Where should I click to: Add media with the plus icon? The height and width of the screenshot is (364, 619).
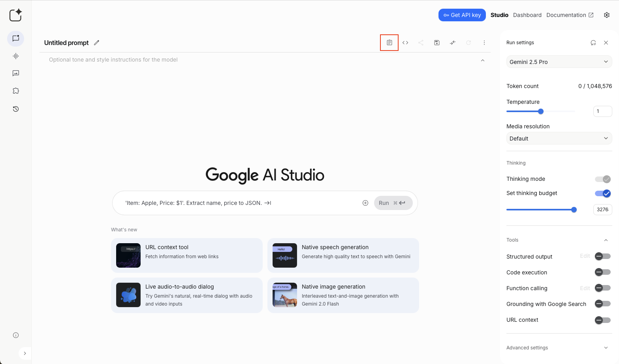coord(365,203)
